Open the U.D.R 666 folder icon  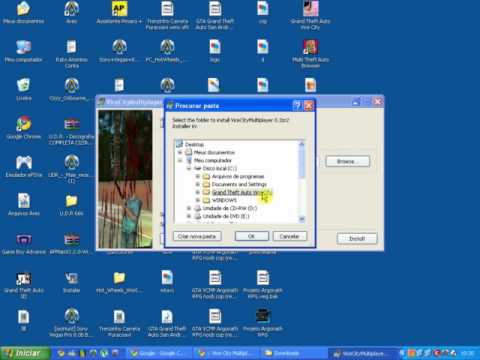point(71,205)
